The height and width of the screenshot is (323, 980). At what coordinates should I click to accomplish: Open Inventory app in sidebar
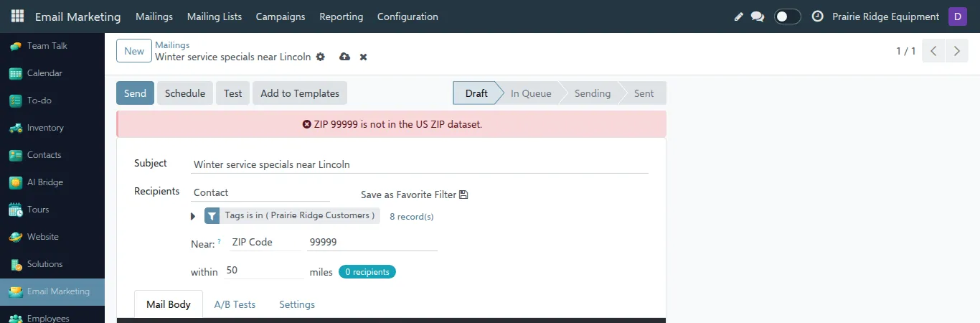click(52, 128)
